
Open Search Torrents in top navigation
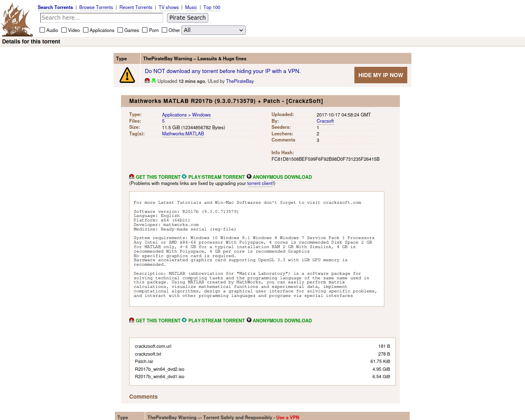click(x=55, y=7)
